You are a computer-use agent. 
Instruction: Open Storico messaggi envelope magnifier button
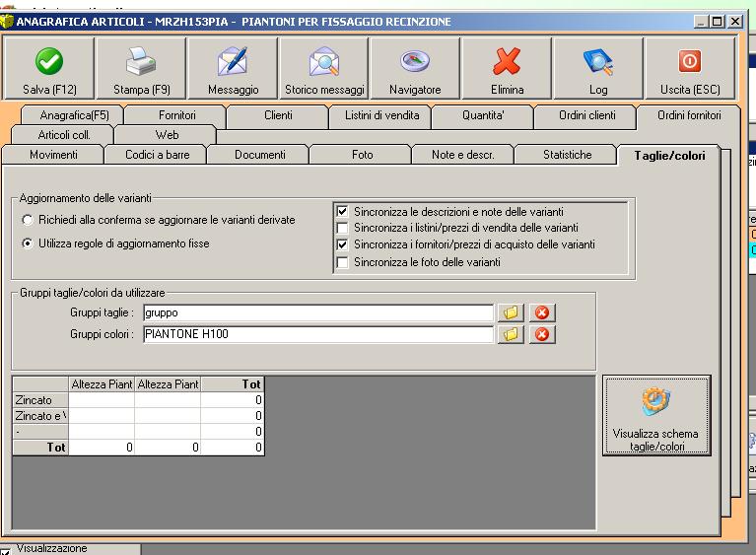pos(324,68)
